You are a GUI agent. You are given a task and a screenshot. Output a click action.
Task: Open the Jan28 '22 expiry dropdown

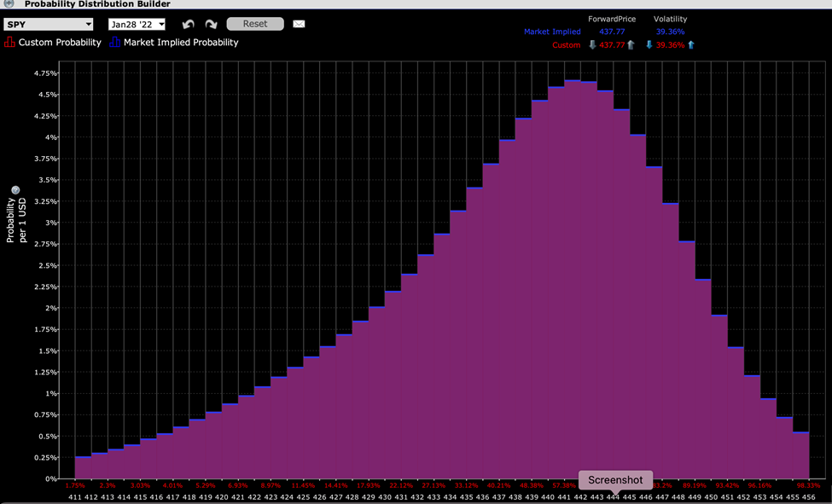137,25
